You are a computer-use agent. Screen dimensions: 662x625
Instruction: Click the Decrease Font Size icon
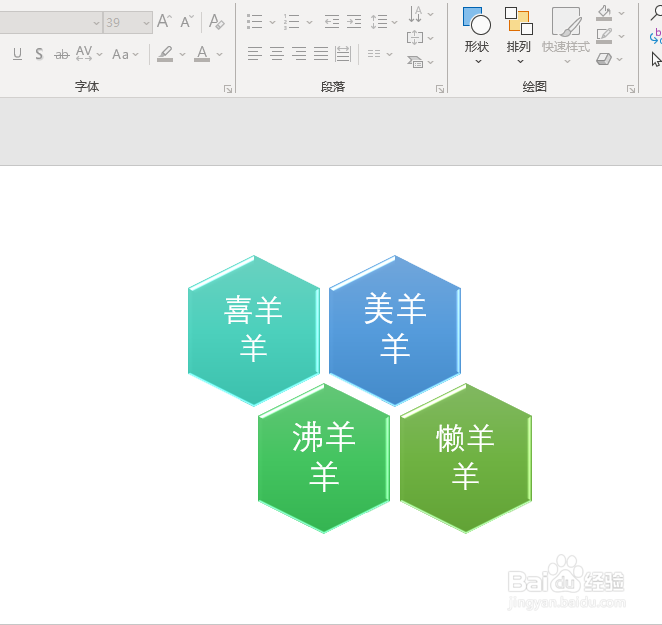click(x=187, y=21)
